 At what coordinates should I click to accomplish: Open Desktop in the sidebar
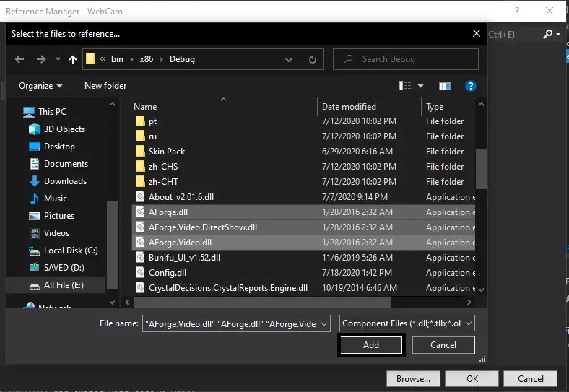(x=51, y=147)
